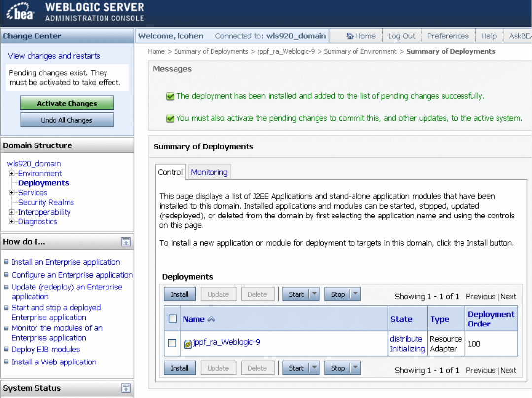Click Next in the top table pager
532x398 pixels.
pyautogui.click(x=508, y=296)
